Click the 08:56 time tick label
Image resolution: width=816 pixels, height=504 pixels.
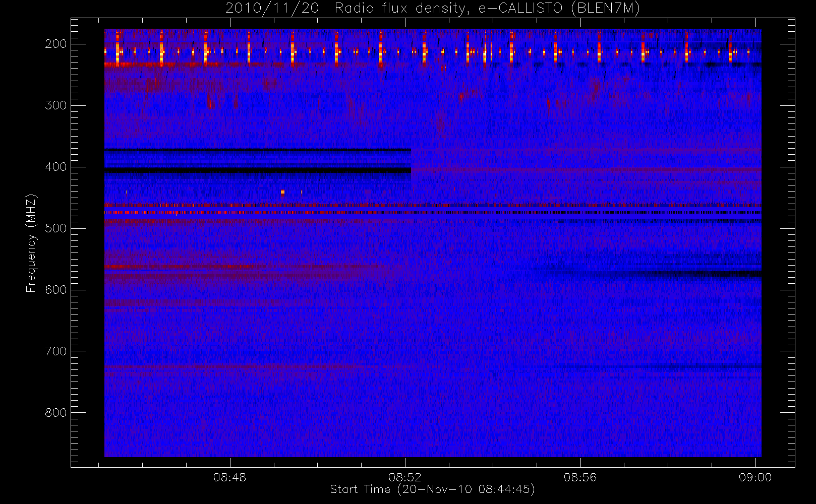[x=580, y=477]
